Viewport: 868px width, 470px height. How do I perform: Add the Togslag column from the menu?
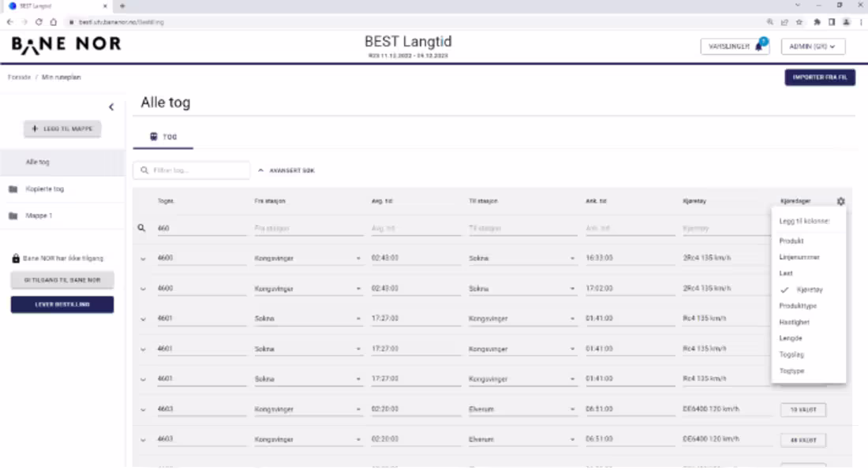pos(809,354)
